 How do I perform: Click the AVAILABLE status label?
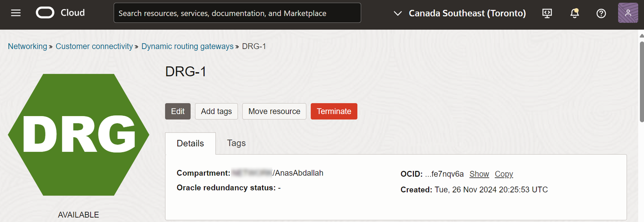pyautogui.click(x=78, y=215)
